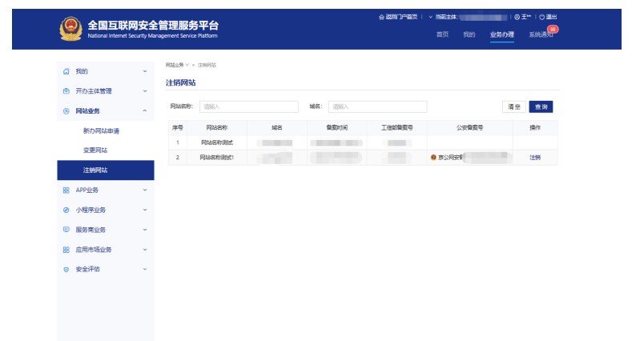Collapse the 网站业务 menu chevron
This screenshot has height=341, width=644.
pyautogui.click(x=144, y=111)
